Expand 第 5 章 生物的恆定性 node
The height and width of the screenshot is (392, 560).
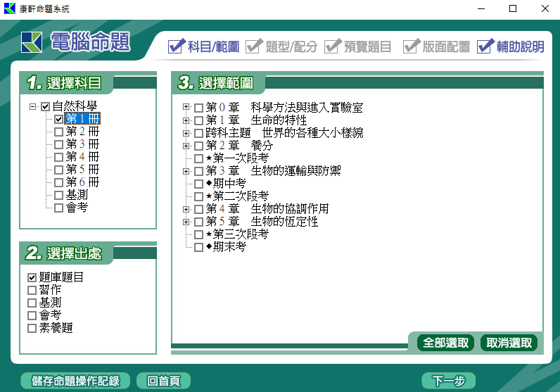tap(186, 222)
